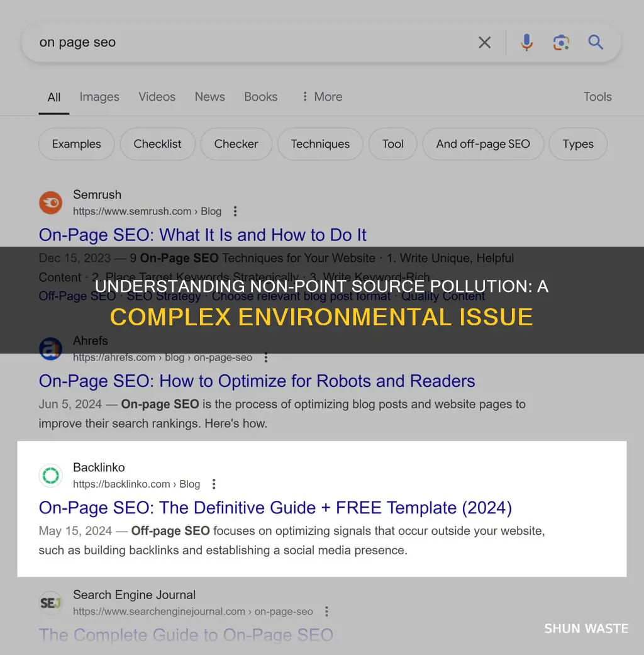644x655 pixels.
Task: Click the magnifier search submit icon
Action: click(596, 42)
